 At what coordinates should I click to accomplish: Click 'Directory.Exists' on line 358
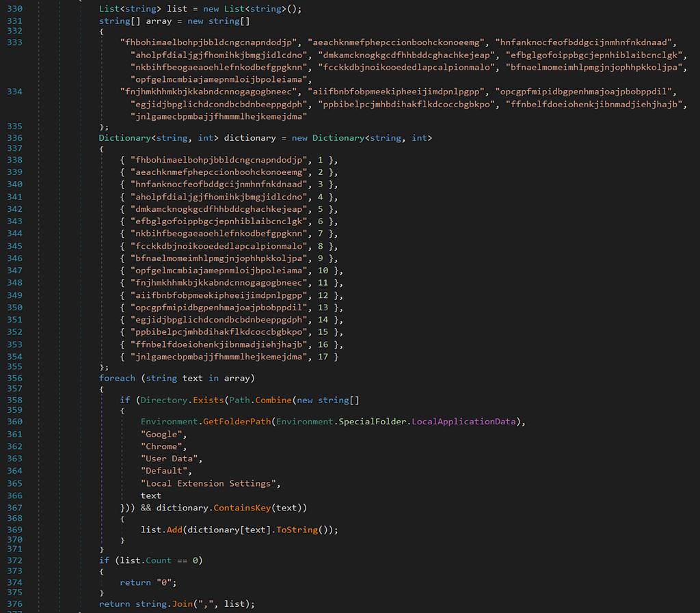[182, 400]
